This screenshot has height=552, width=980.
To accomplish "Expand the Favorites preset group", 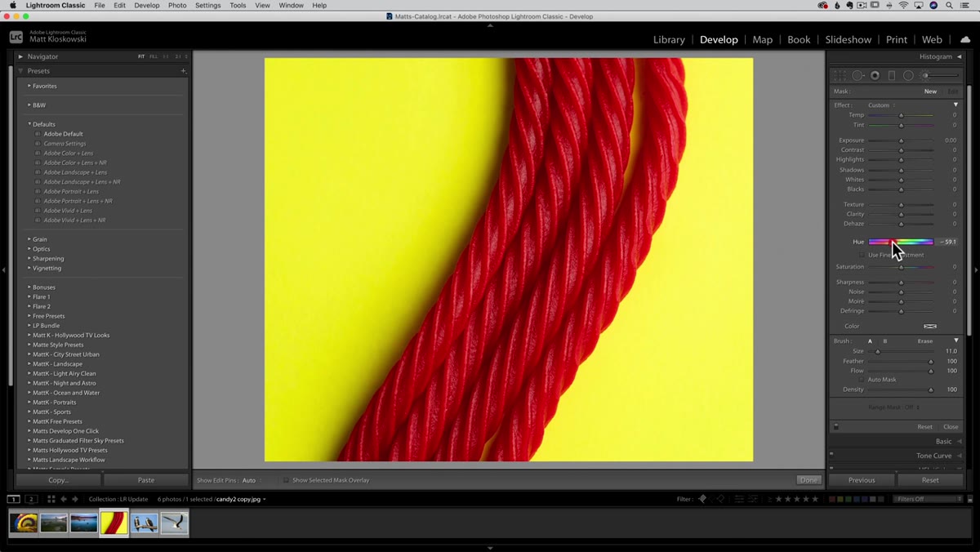I will (x=29, y=86).
